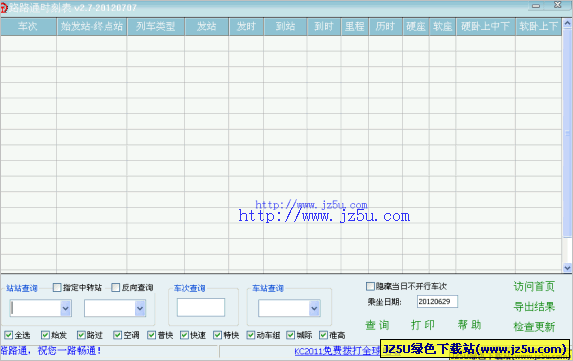Enable the 反向查询 checkbox
Screen dimensions: 573x361
[115, 288]
